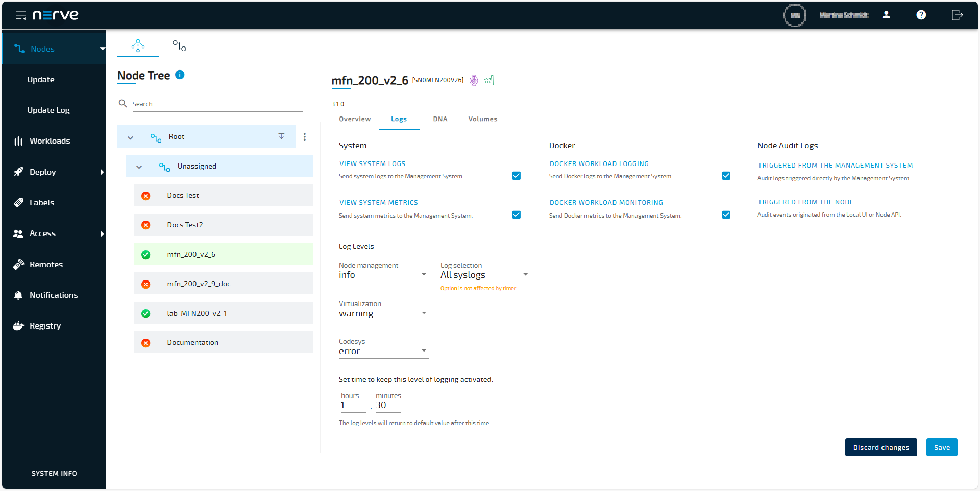Screen dimensions: 980x491
Task: Open the help question mark icon
Action: (x=921, y=15)
